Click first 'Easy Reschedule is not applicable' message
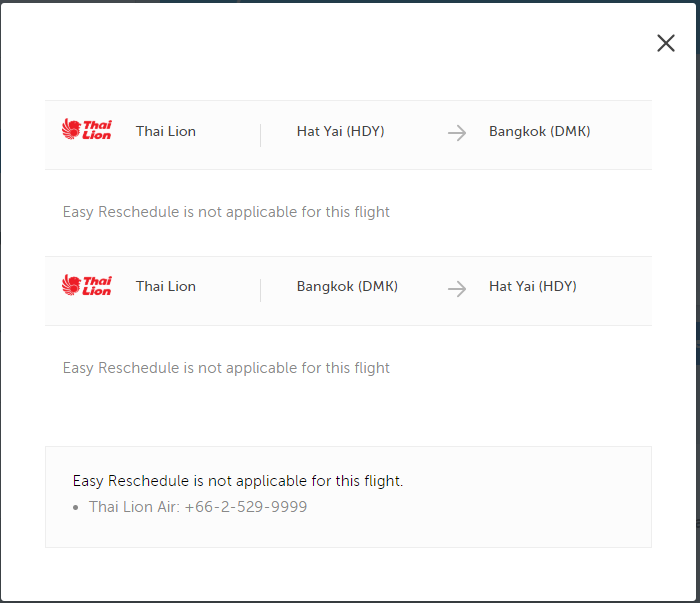 226,212
